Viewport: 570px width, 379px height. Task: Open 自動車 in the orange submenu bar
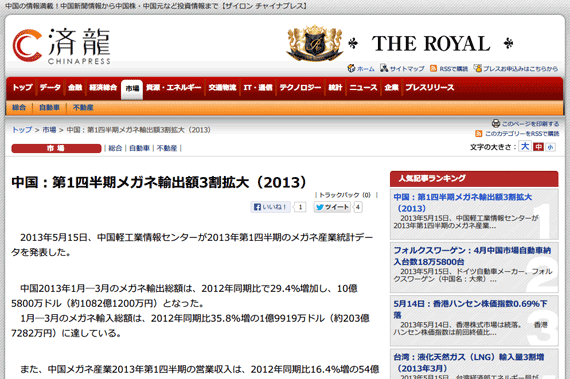(49, 108)
